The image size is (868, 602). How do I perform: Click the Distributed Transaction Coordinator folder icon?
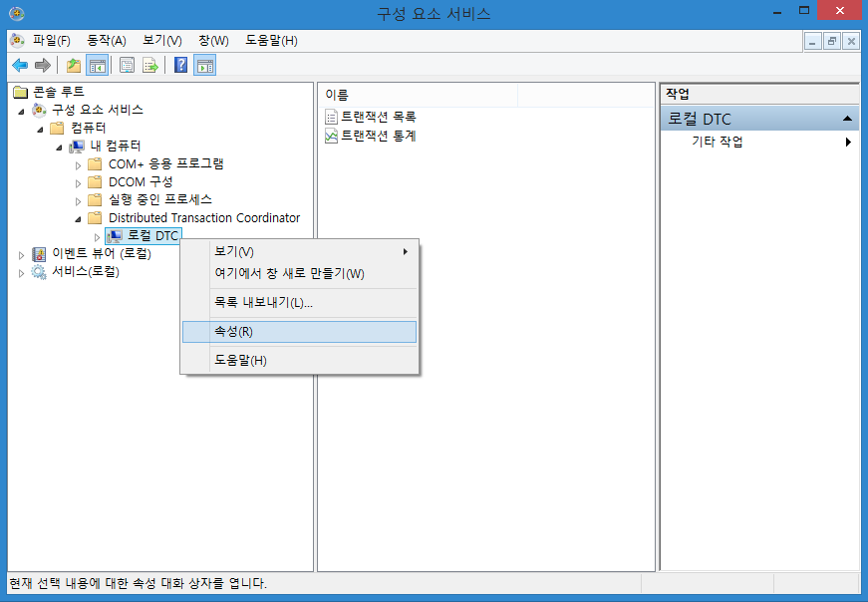(x=96, y=217)
